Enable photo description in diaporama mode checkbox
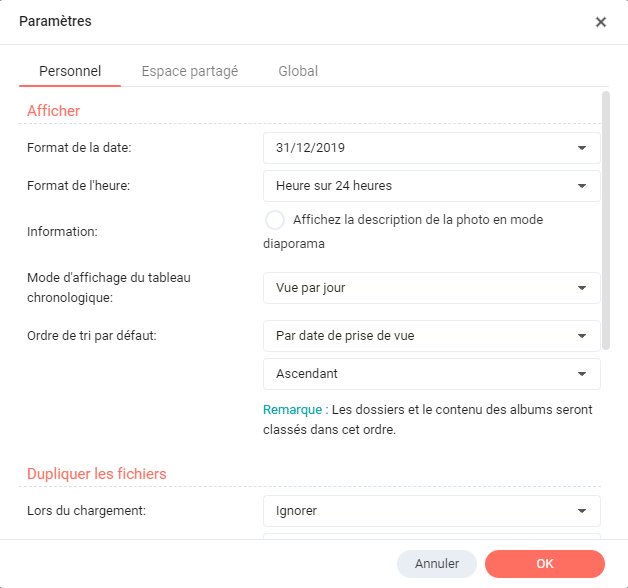Viewport: 628px width, 588px height. coord(274,220)
